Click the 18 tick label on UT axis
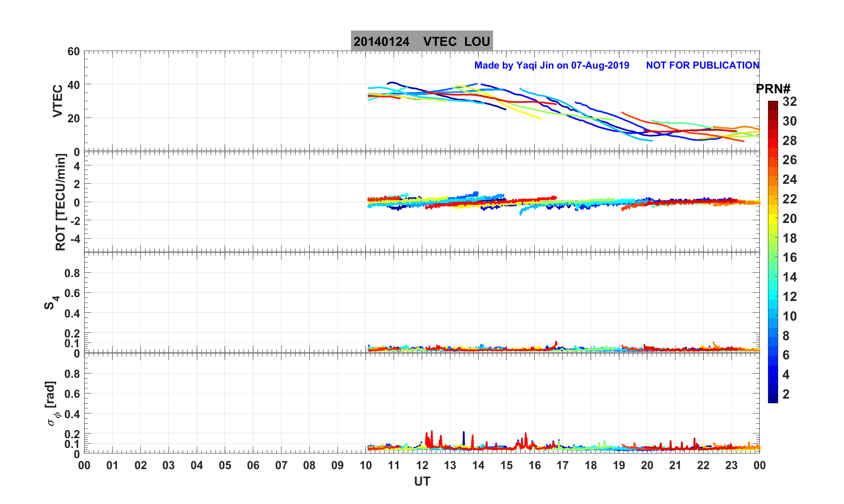844x504 pixels. 591,466
